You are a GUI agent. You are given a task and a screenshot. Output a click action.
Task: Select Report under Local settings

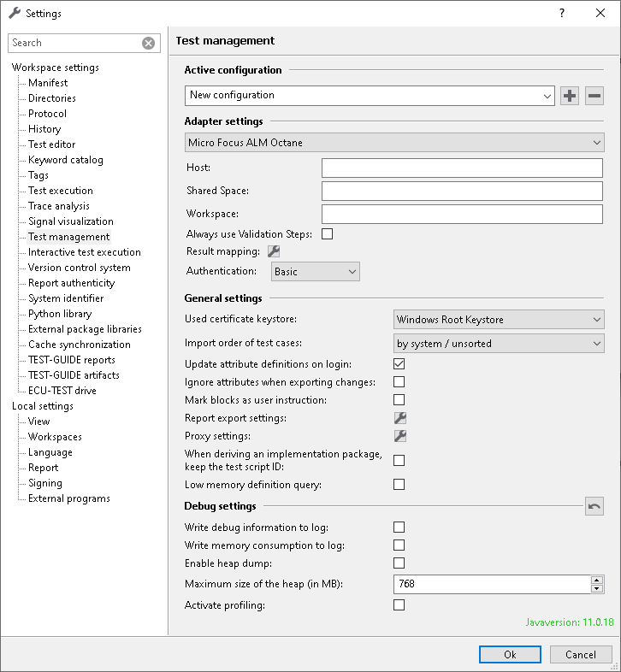(x=44, y=468)
